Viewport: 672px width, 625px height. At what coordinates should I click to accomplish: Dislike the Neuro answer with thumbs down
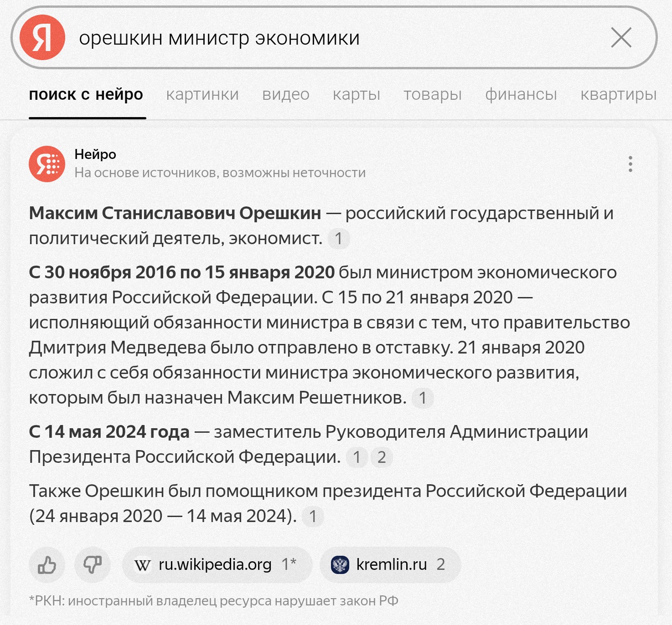[93, 565]
